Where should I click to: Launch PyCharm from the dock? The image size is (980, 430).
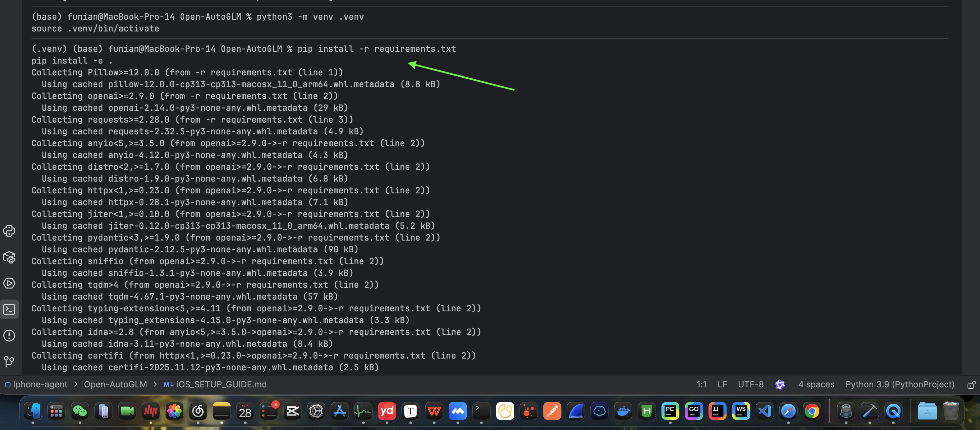coord(670,411)
